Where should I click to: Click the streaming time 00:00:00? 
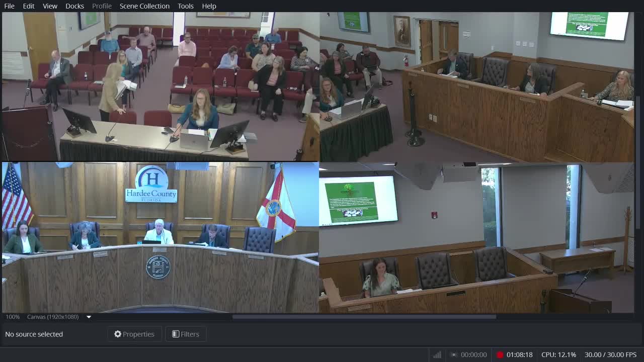(x=474, y=355)
